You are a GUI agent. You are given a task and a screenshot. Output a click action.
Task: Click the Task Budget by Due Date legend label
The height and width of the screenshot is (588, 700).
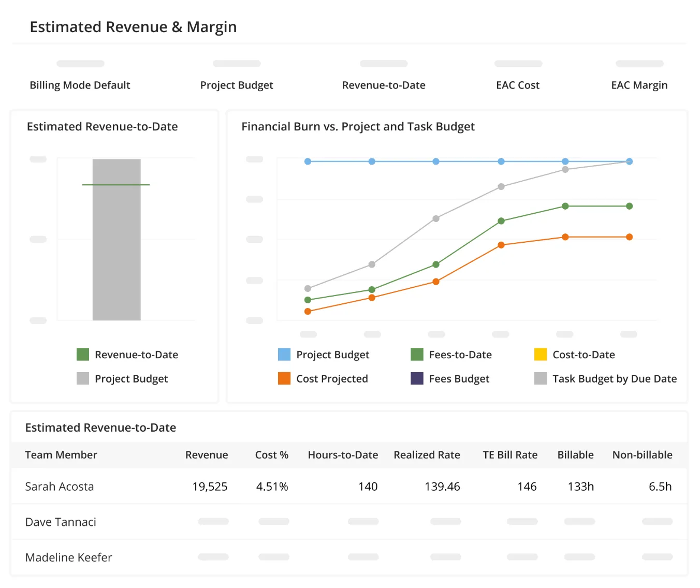[x=615, y=378]
